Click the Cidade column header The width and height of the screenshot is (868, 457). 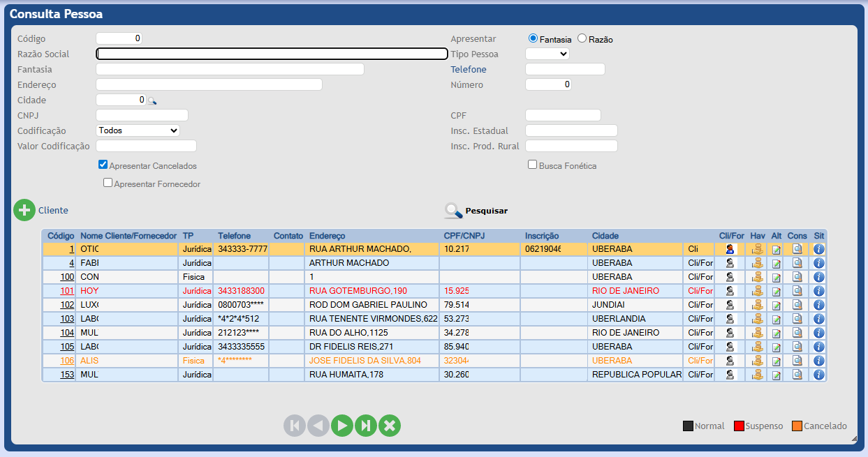click(607, 236)
